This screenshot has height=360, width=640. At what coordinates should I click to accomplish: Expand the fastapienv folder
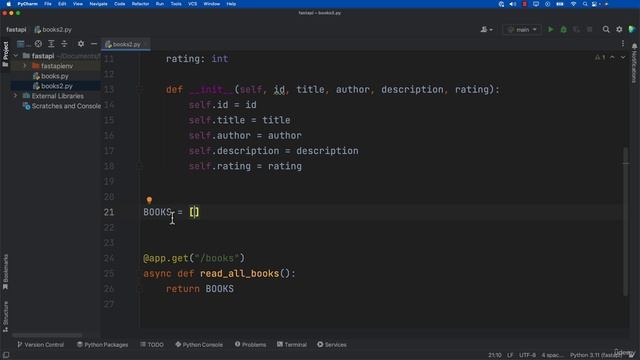pyautogui.click(x=25, y=66)
